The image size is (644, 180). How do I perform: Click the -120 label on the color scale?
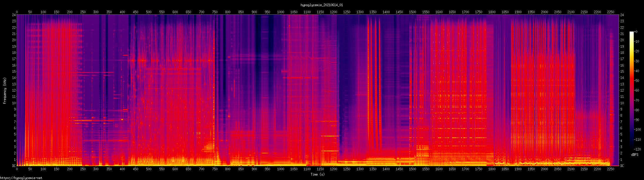tap(637, 149)
